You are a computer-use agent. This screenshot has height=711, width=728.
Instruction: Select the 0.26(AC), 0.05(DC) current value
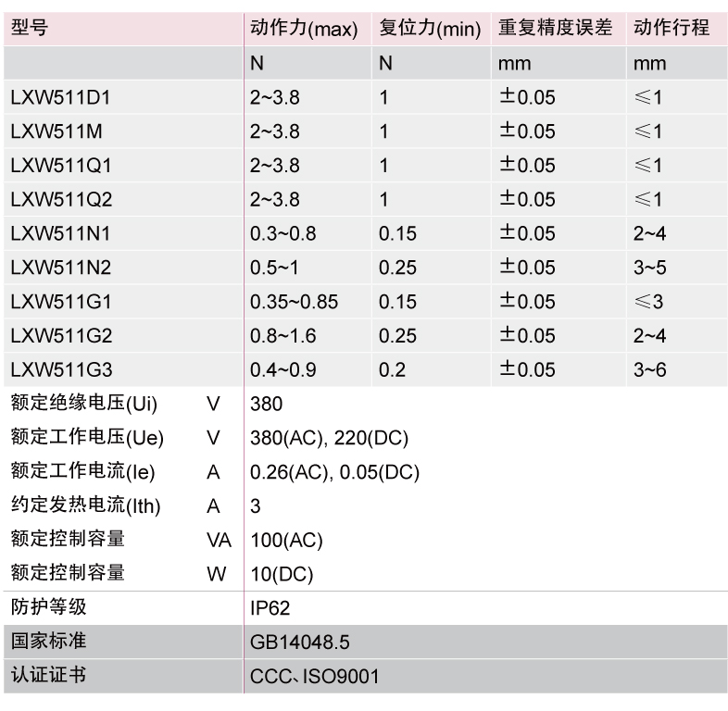tap(334, 472)
